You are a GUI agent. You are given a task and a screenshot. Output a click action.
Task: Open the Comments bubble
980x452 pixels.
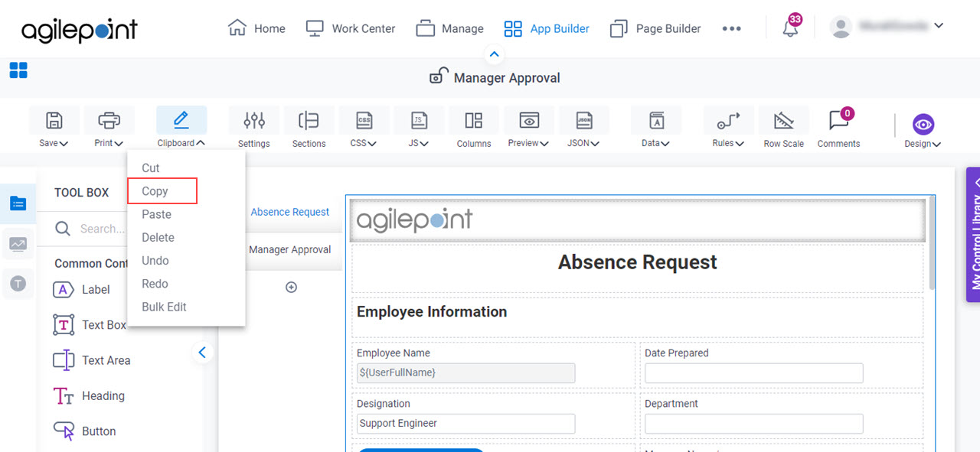838,120
